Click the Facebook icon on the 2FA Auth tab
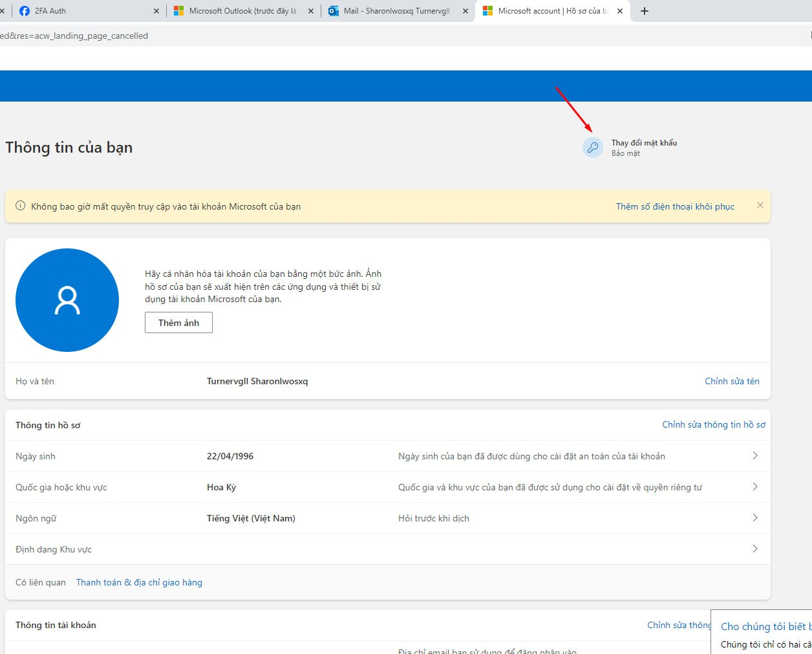The height and width of the screenshot is (654, 812). click(x=24, y=10)
